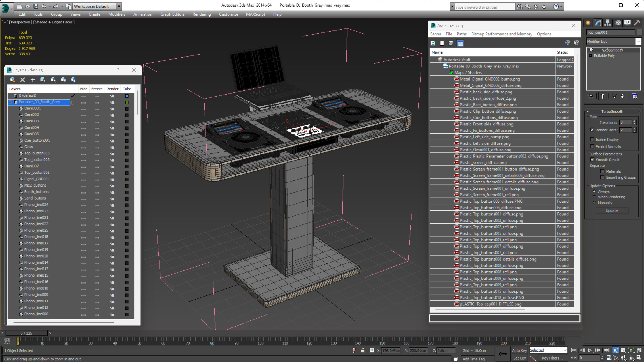Open the Modifier List dropdown
644x362 pixels.
[x=614, y=42]
